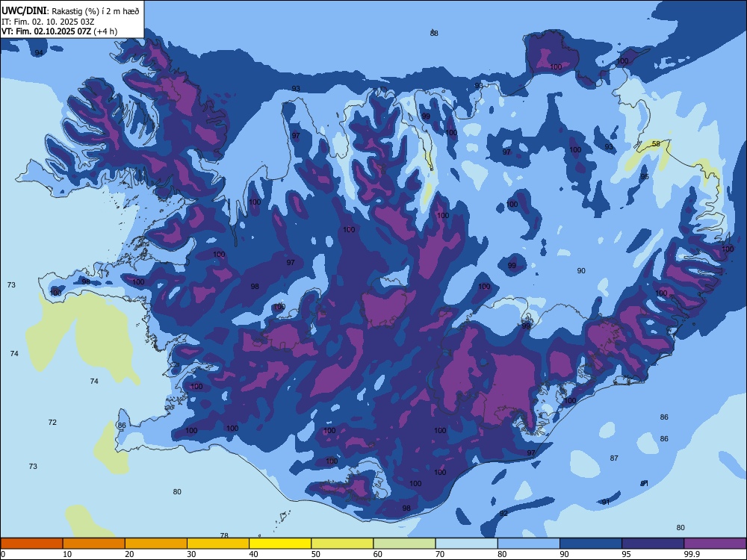Click the '10' legend tick label

click(67, 554)
